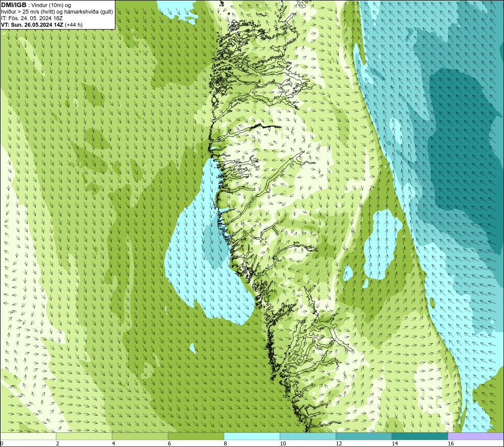This screenshot has width=504, height=447.
Task: Click the 10–12 m/s turquoise legend swatch
Action: tap(307, 436)
